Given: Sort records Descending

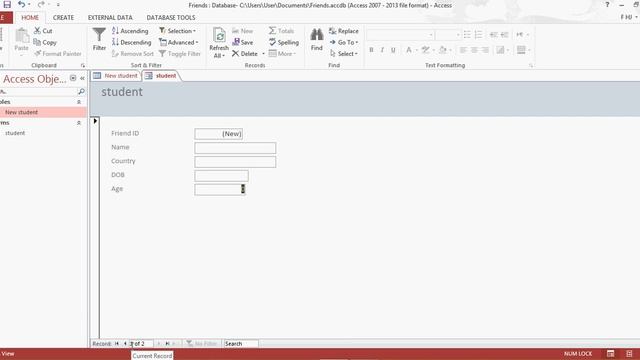Looking at the screenshot, I should point(131,42).
